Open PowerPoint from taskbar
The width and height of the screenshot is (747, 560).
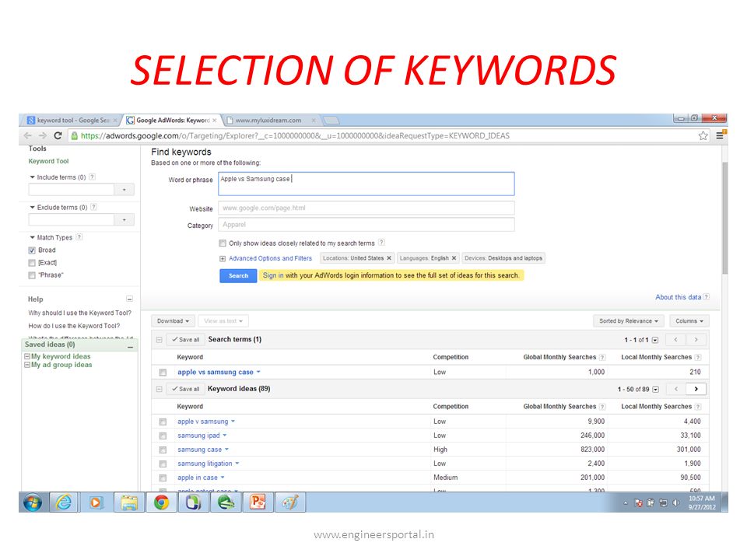(258, 502)
